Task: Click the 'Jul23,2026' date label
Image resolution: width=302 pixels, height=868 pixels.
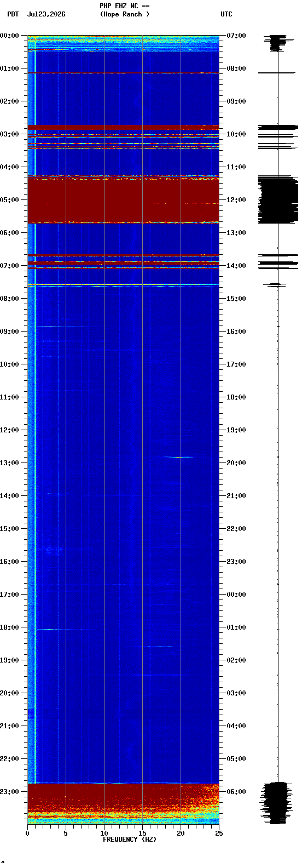Action: click(46, 14)
